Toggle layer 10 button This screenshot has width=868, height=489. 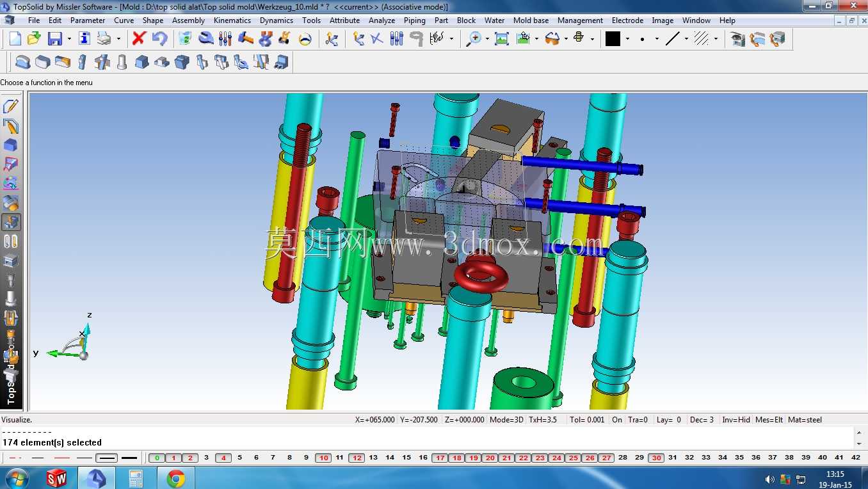point(323,458)
